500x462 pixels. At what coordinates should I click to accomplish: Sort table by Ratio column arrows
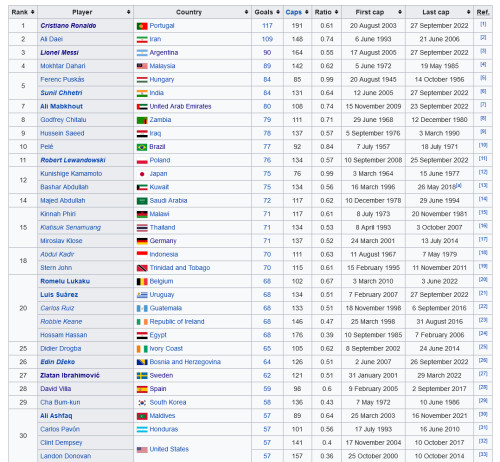[x=336, y=12]
